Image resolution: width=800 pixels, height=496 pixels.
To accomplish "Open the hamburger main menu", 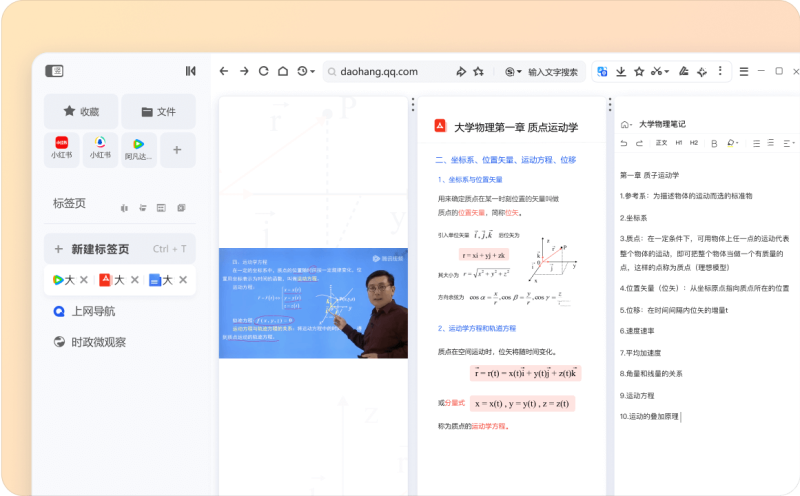I will pos(744,71).
